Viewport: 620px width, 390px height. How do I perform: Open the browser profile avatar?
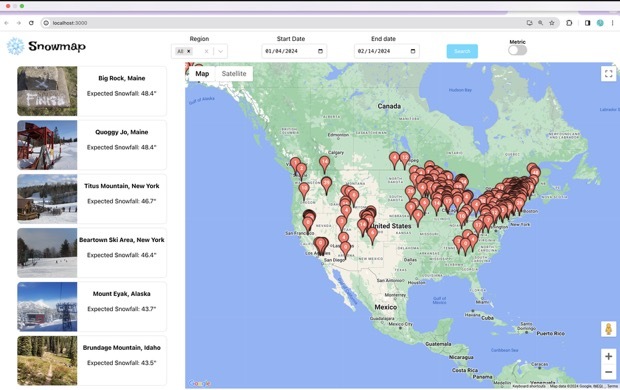click(x=600, y=23)
